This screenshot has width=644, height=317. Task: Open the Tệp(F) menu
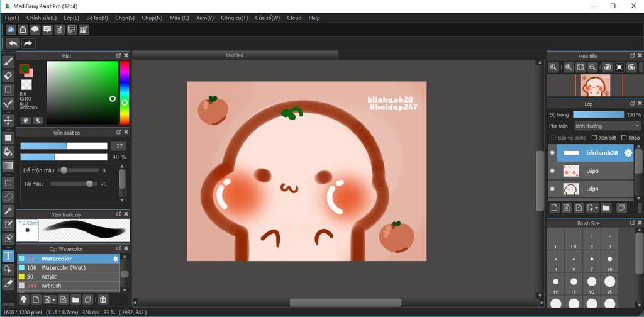tap(11, 18)
